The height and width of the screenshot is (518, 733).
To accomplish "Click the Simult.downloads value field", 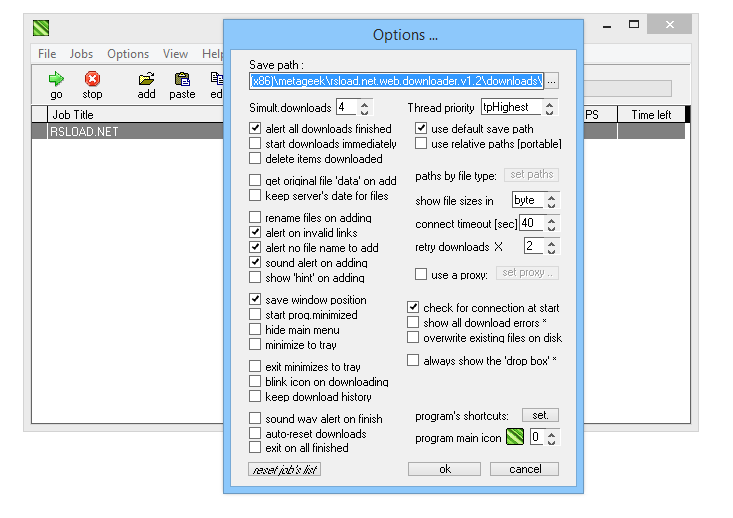I will pyautogui.click(x=347, y=108).
